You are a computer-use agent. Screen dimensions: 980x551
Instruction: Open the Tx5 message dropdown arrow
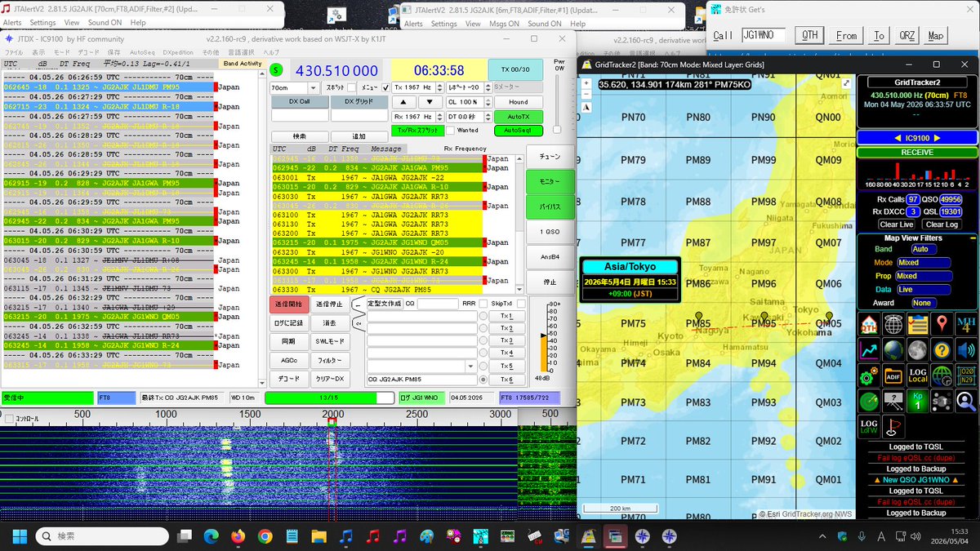[x=470, y=367]
